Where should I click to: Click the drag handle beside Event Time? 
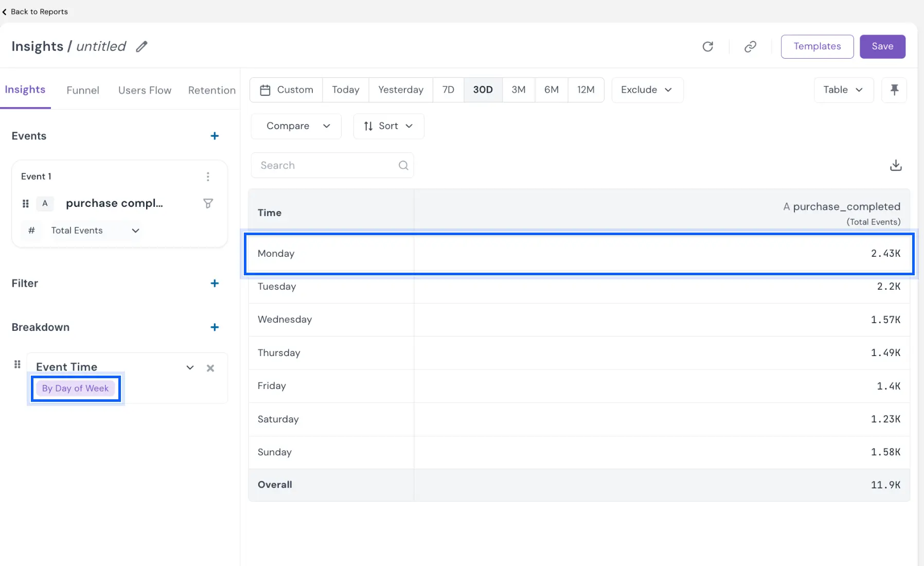[17, 364]
